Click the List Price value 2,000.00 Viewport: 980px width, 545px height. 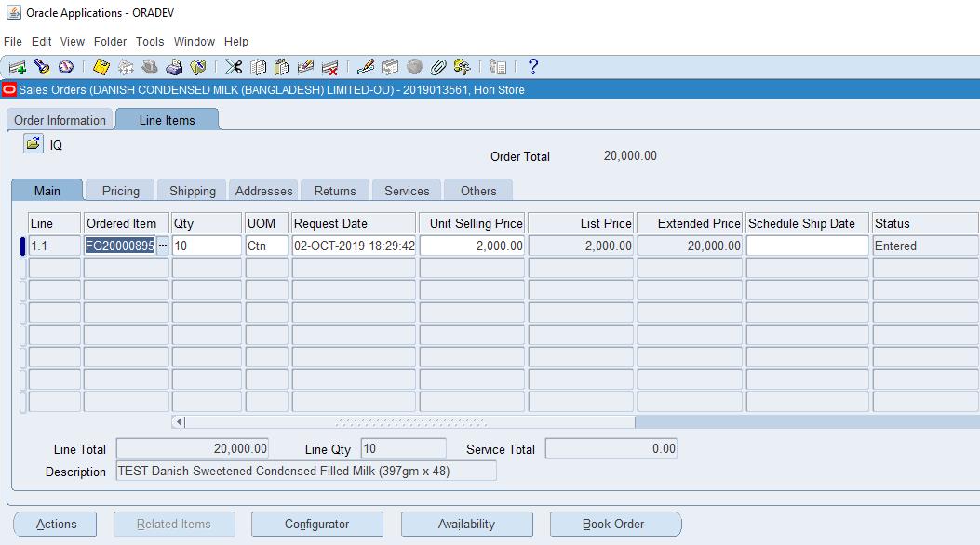(581, 246)
